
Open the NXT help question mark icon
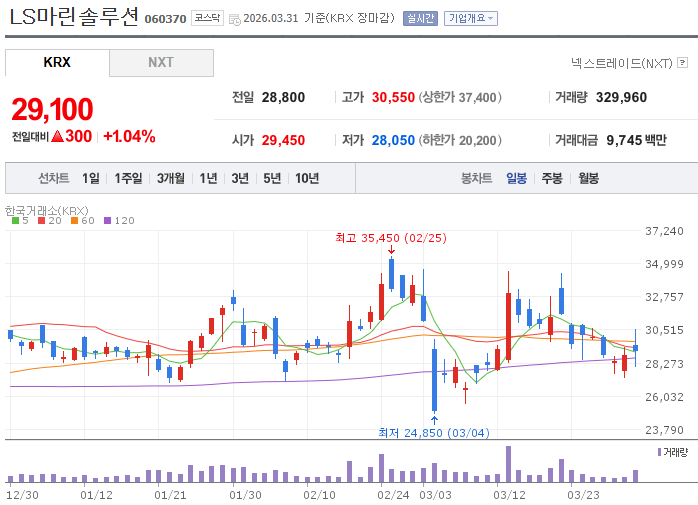coord(682,63)
